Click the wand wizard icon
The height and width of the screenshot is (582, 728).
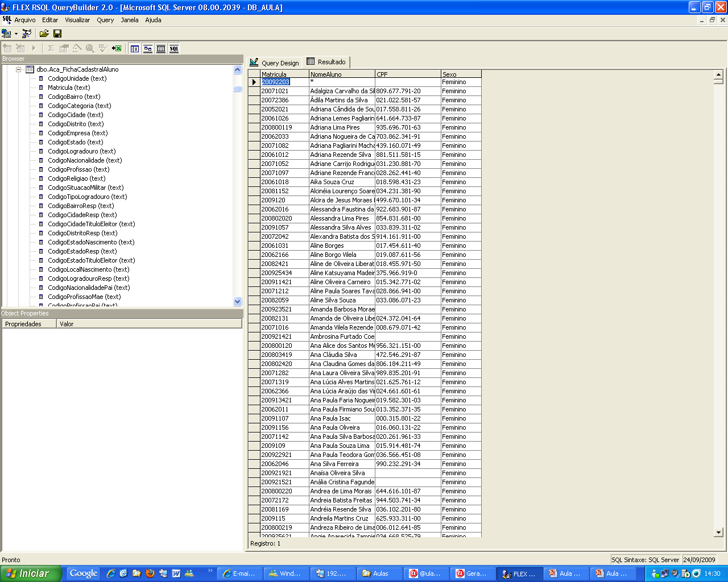77,48
